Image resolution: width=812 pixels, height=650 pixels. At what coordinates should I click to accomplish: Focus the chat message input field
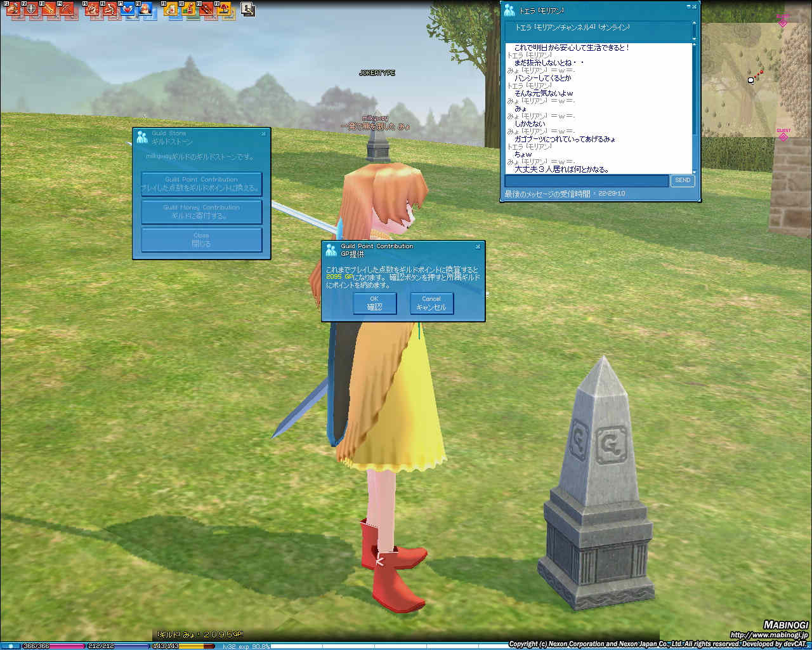coord(587,181)
